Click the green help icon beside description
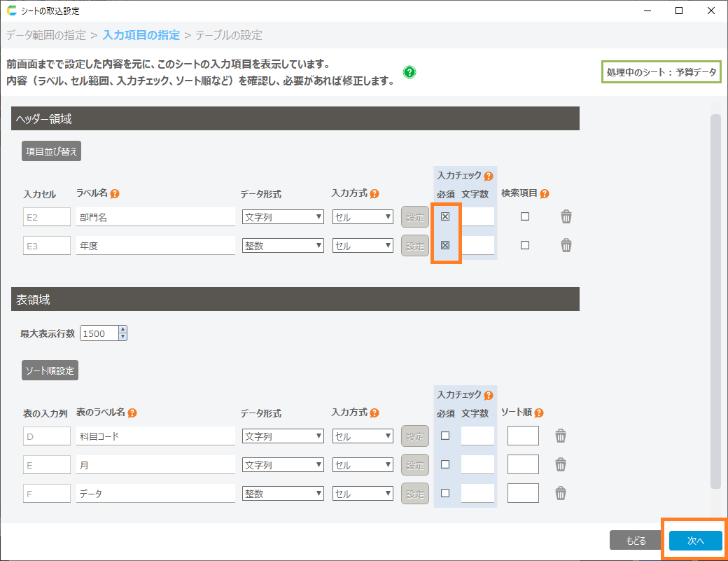 coord(410,72)
